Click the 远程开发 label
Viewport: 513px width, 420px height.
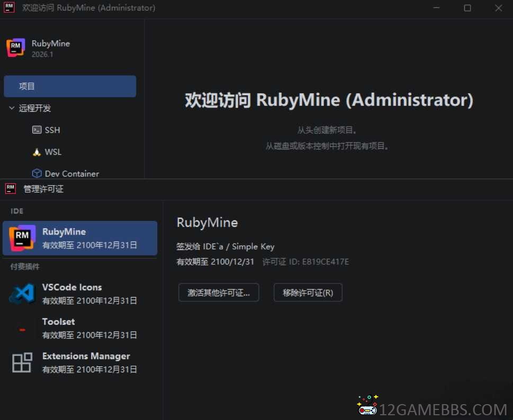tap(35, 108)
